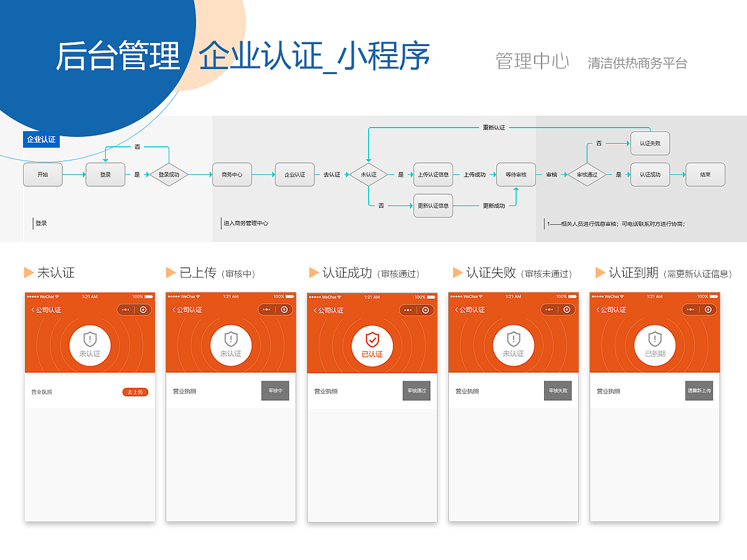The height and width of the screenshot is (560, 747).
Task: Tap the orange 去上传 button
Action: click(135, 392)
